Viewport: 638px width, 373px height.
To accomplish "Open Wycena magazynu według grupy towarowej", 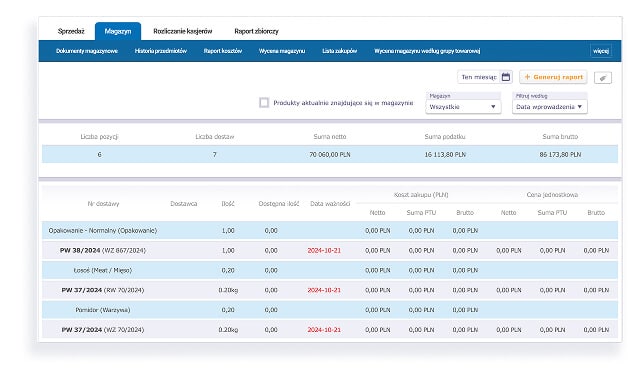I will [x=427, y=51].
